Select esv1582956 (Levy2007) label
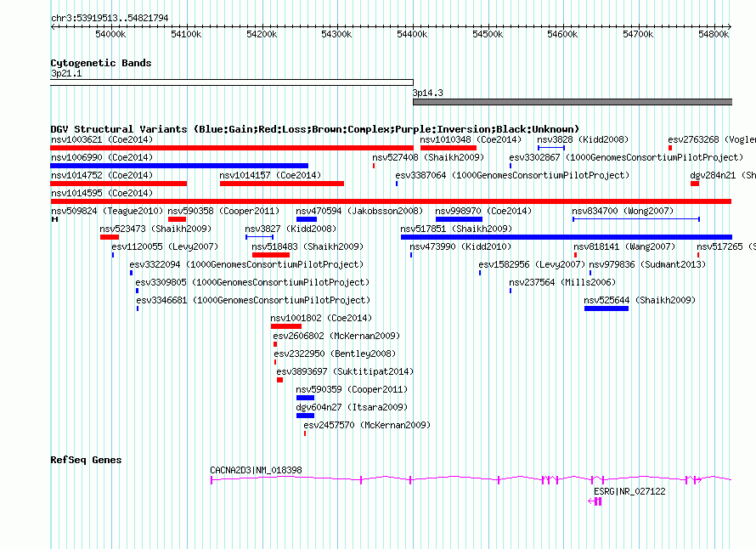This screenshot has width=756, height=549. 532,265
